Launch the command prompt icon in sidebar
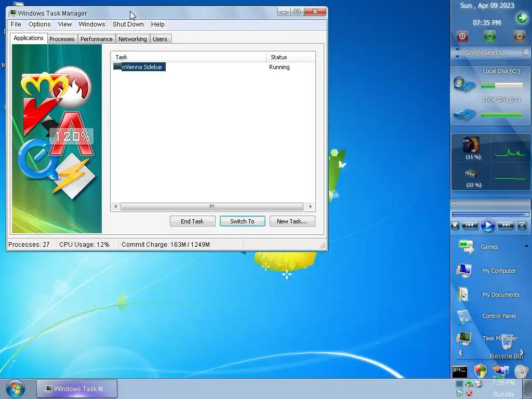 pyautogui.click(x=460, y=371)
